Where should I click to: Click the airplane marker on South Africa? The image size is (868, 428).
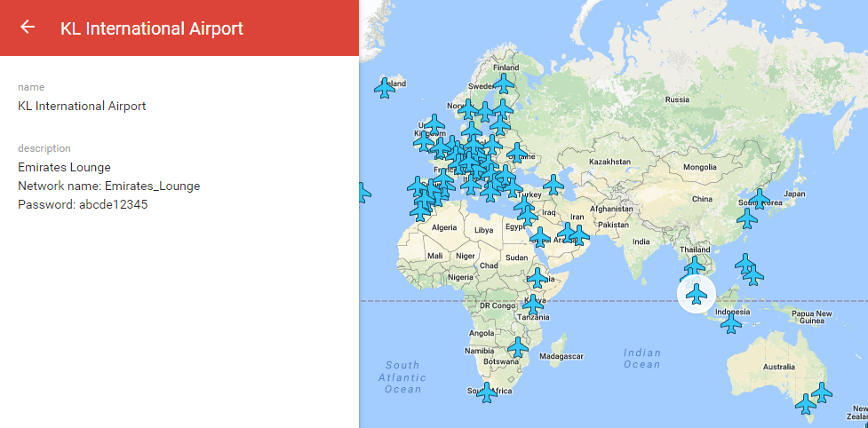coord(486,392)
